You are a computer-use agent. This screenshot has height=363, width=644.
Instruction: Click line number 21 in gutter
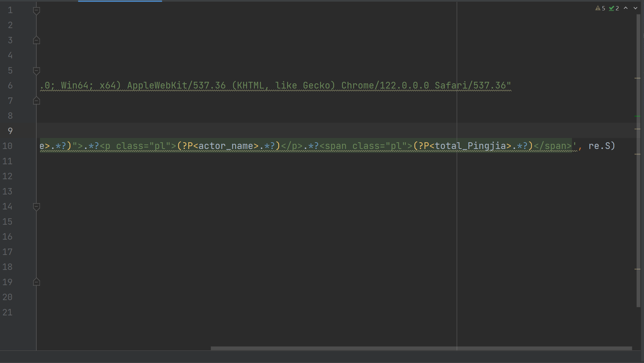7,312
